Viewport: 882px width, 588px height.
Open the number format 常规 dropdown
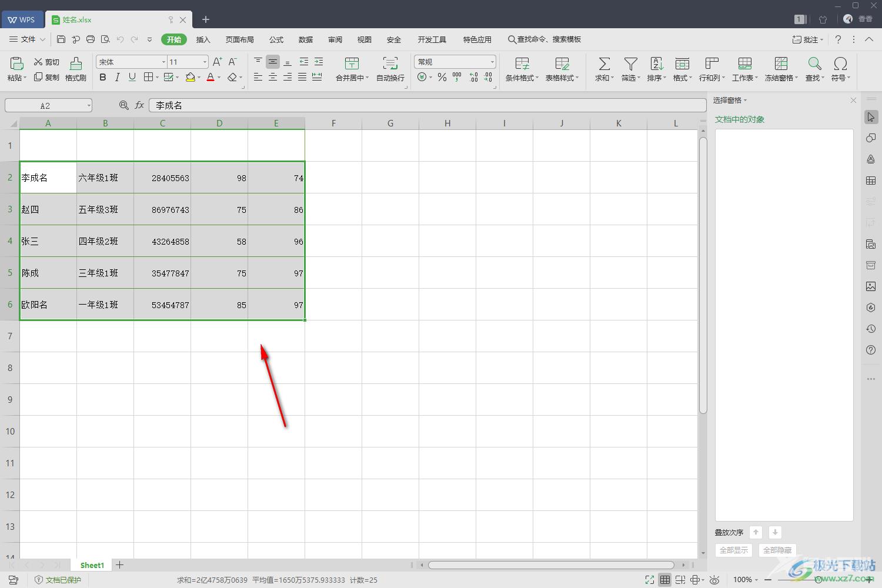[492, 62]
